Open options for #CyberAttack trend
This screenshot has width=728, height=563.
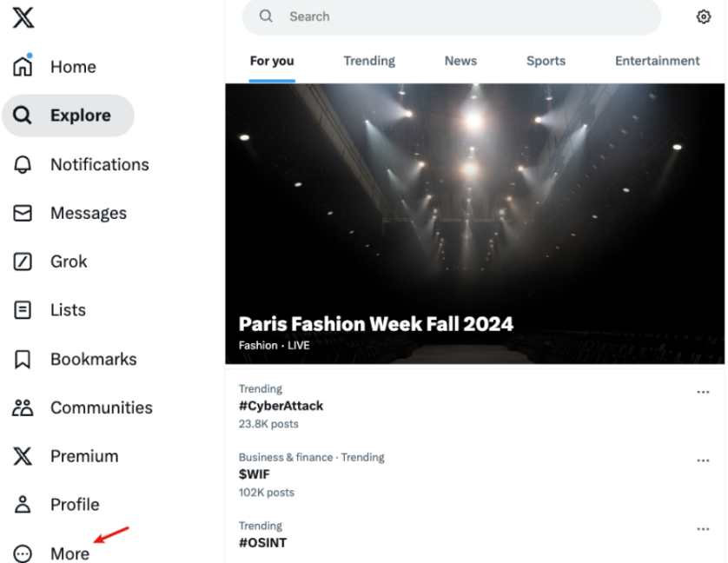click(x=703, y=393)
